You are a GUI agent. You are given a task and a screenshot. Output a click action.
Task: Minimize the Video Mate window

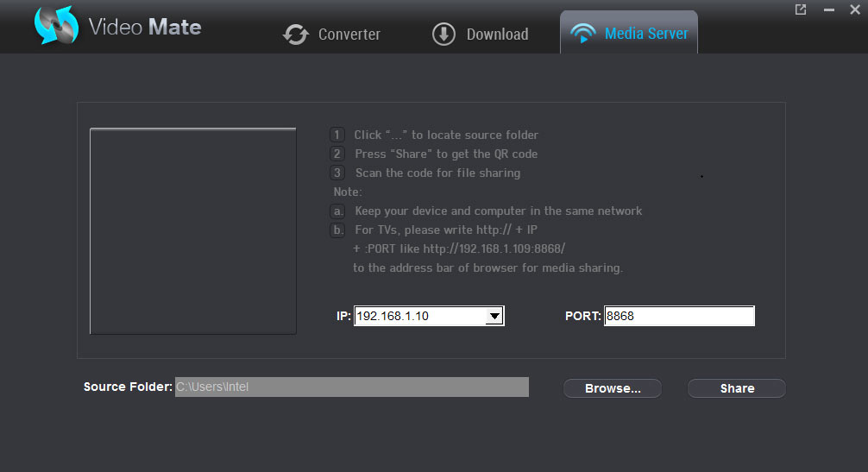829,9
